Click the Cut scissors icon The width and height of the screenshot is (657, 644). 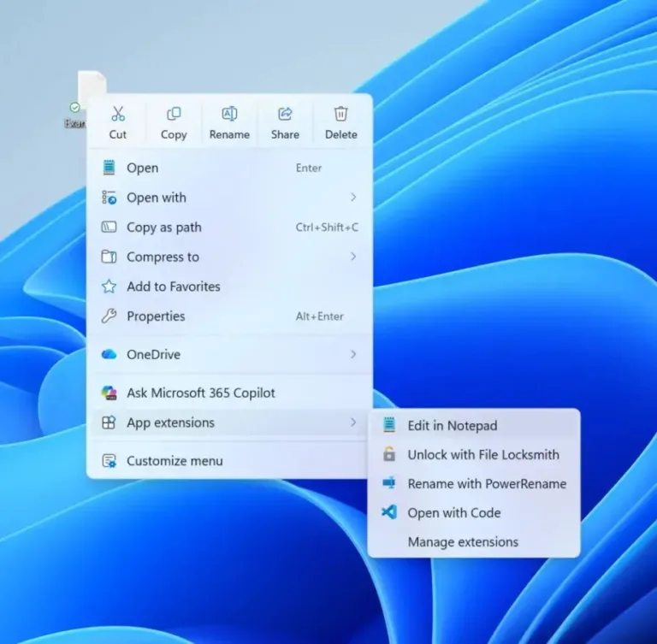click(118, 114)
